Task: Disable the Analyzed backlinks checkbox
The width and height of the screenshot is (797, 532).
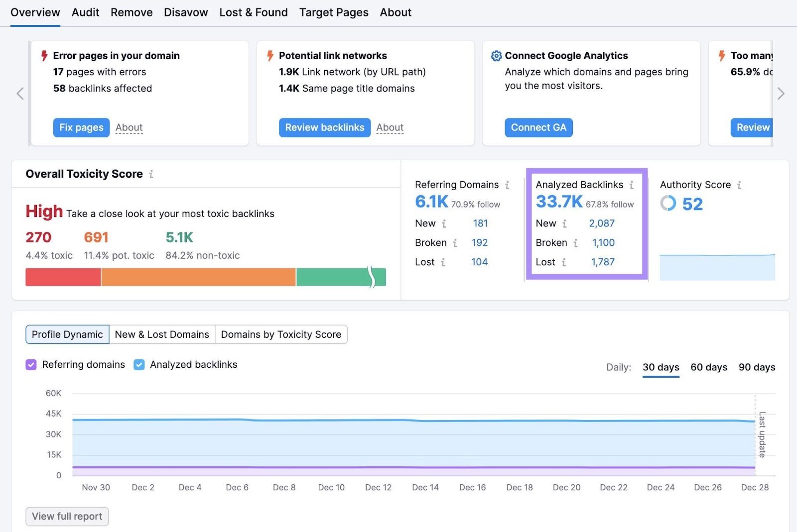Action: (139, 364)
